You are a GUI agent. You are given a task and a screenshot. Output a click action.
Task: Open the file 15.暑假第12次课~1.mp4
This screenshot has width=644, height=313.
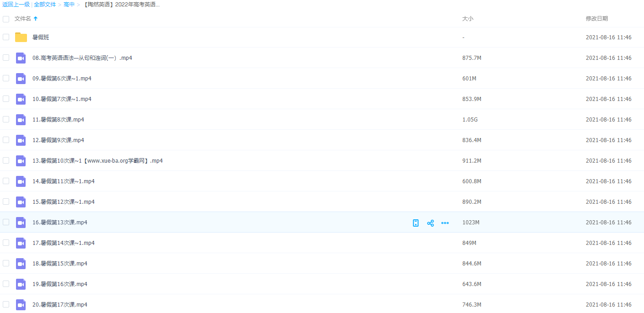tap(63, 202)
